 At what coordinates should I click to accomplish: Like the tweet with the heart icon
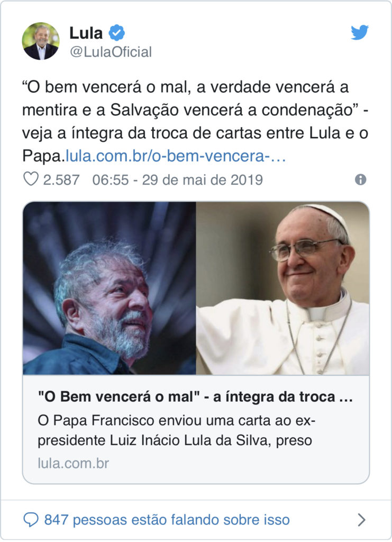tap(31, 179)
